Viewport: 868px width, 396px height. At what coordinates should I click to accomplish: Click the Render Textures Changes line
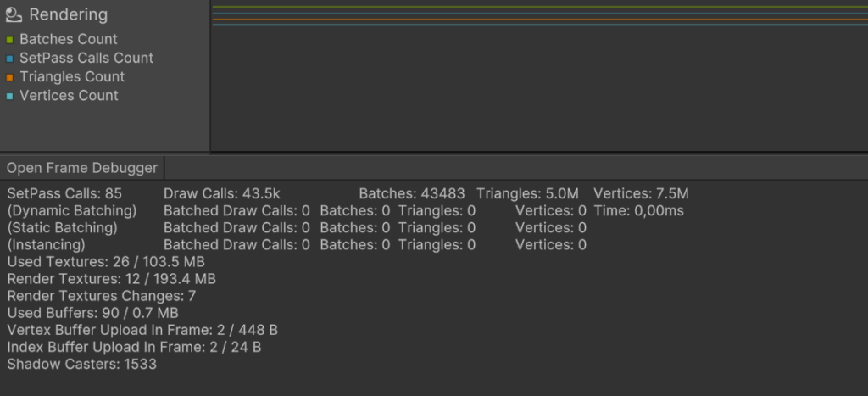[102, 296]
